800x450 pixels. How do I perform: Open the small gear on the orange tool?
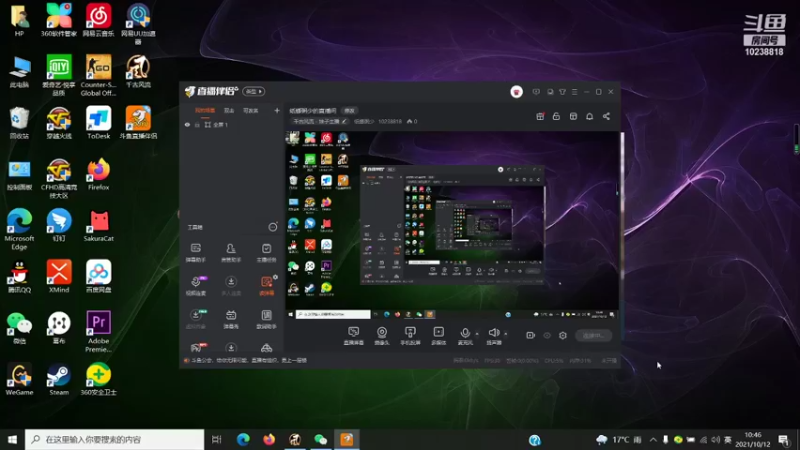click(276, 277)
